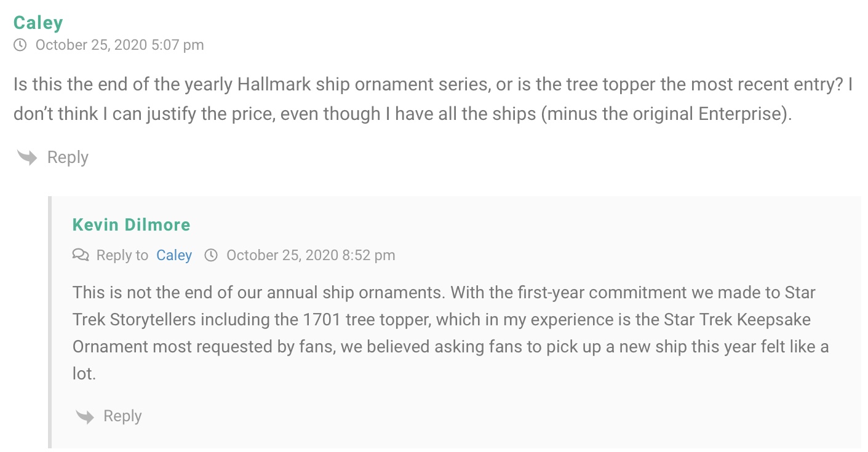Open the Caley author name heading
Screen dimensions: 868x452
[x=38, y=23]
